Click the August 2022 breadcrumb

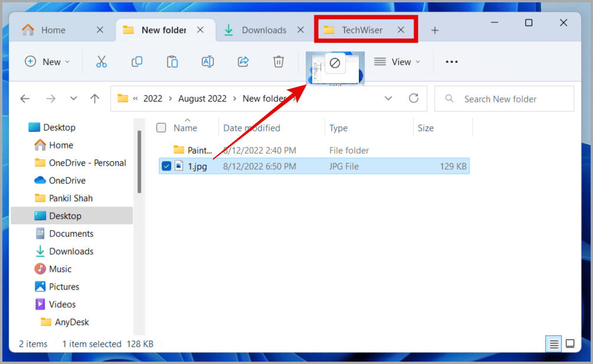click(202, 99)
